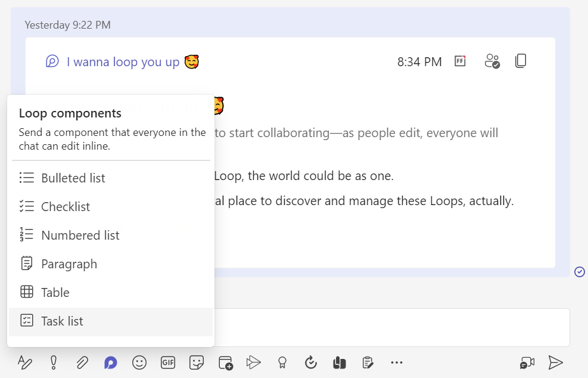This screenshot has width=588, height=378.
Task: Click text "discover and manage these Loops, actually."
Action: point(394,201)
